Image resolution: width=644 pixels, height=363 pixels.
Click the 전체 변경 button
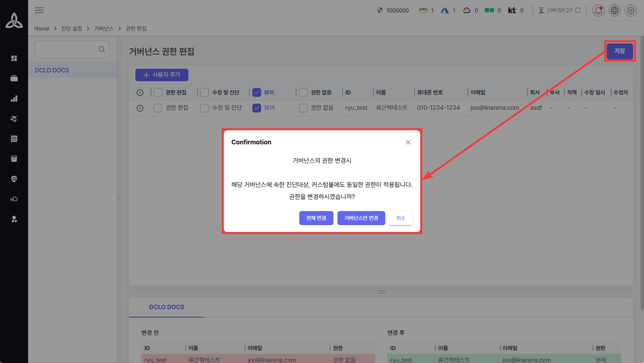[x=316, y=218]
